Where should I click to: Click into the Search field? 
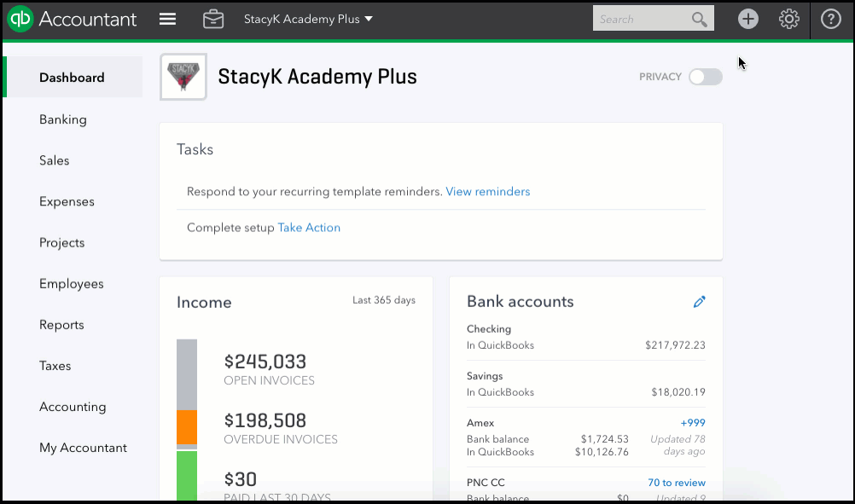(640, 20)
